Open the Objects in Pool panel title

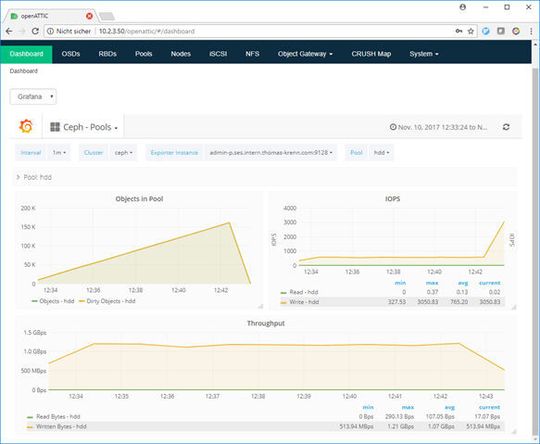pos(139,199)
